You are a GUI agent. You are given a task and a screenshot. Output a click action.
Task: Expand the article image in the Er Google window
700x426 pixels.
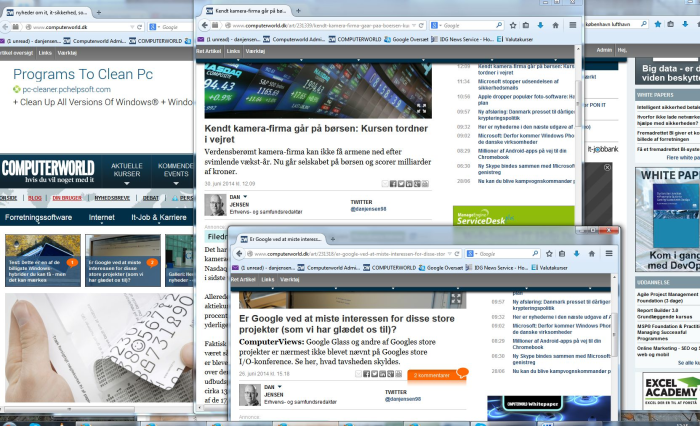(x=456, y=298)
